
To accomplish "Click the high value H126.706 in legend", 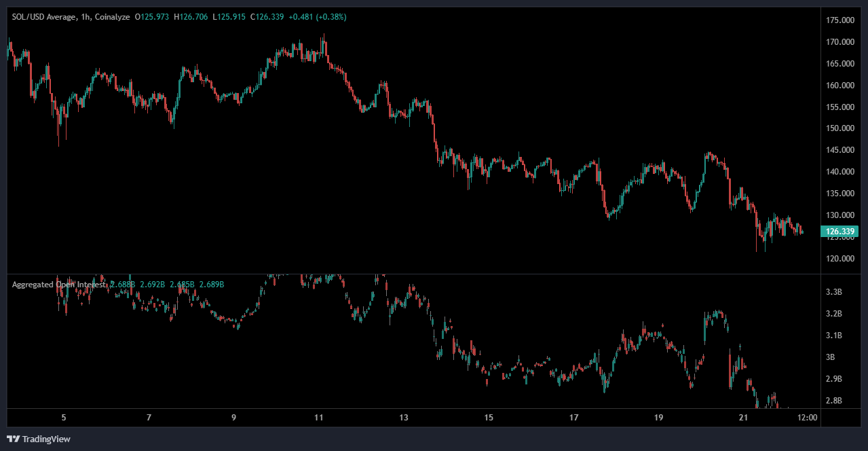I will [191, 16].
